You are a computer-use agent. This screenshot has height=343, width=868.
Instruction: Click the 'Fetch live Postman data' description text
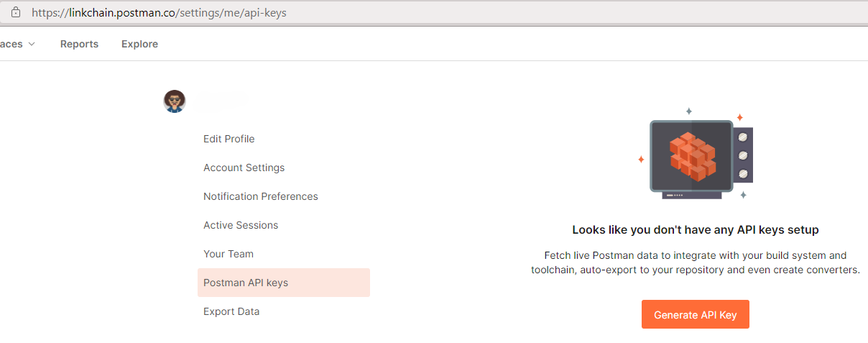[696, 262]
